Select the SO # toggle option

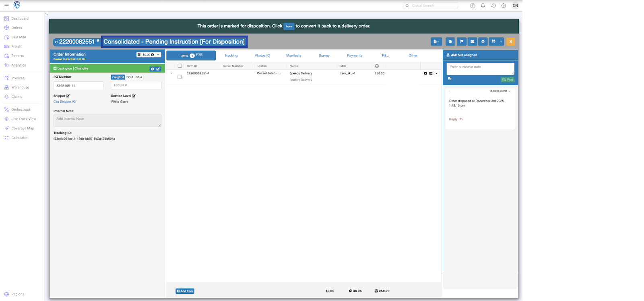click(130, 77)
